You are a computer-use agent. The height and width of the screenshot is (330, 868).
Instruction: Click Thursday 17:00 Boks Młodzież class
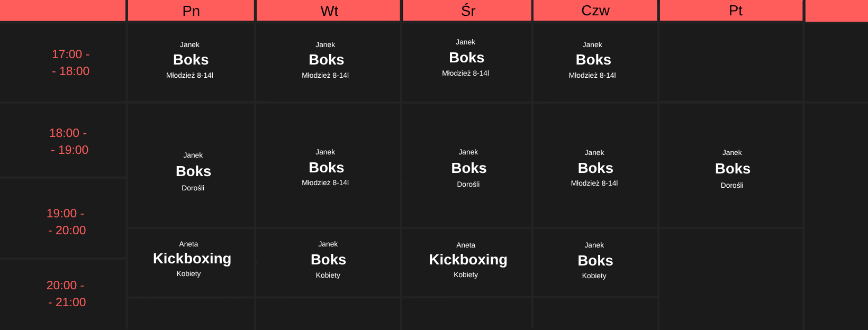pos(595,62)
